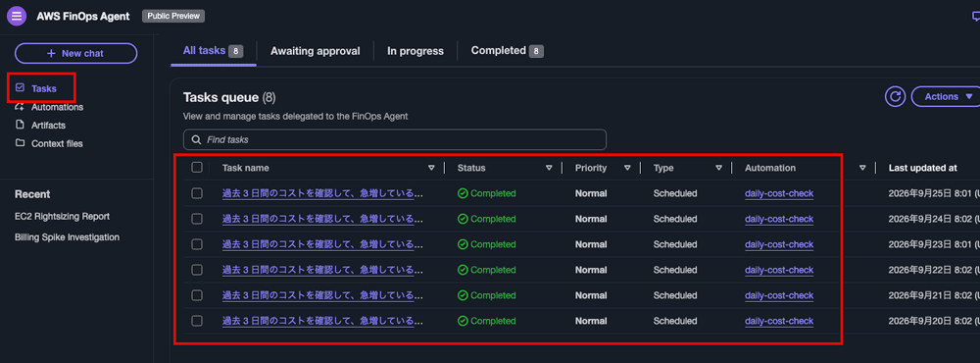Switch to the Completed tab
Screen dimensions: 980x363
[507, 51]
